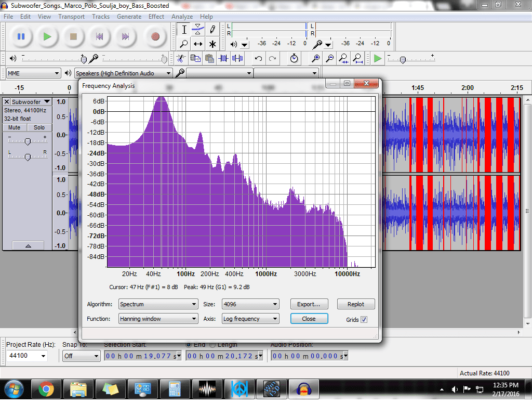Screen dimensions: 532x417
Task: Open the Algorithm Spectrum dropdown
Action: coord(158,304)
